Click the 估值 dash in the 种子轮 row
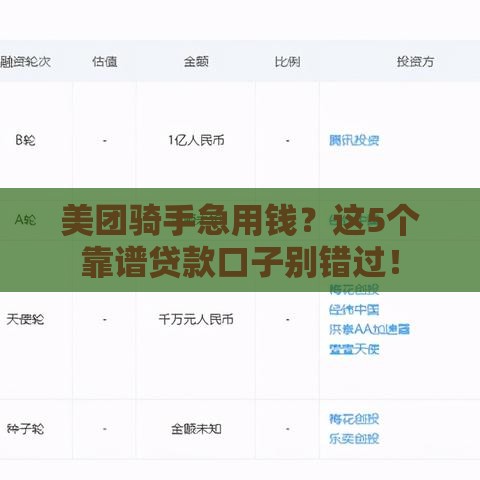480x480 pixels. coord(105,429)
